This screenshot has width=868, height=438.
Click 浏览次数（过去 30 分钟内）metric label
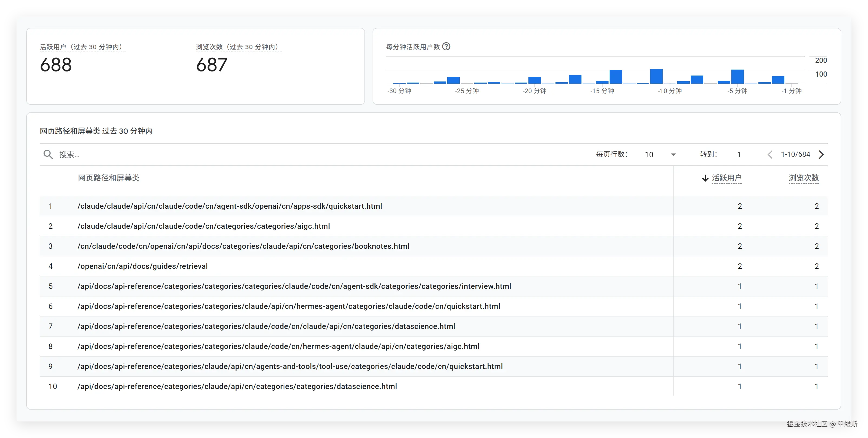tap(238, 47)
